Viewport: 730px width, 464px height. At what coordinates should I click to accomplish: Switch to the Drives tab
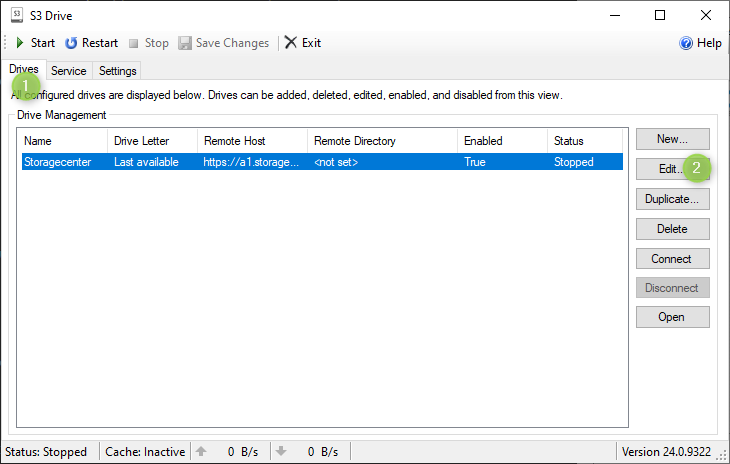coord(24,69)
